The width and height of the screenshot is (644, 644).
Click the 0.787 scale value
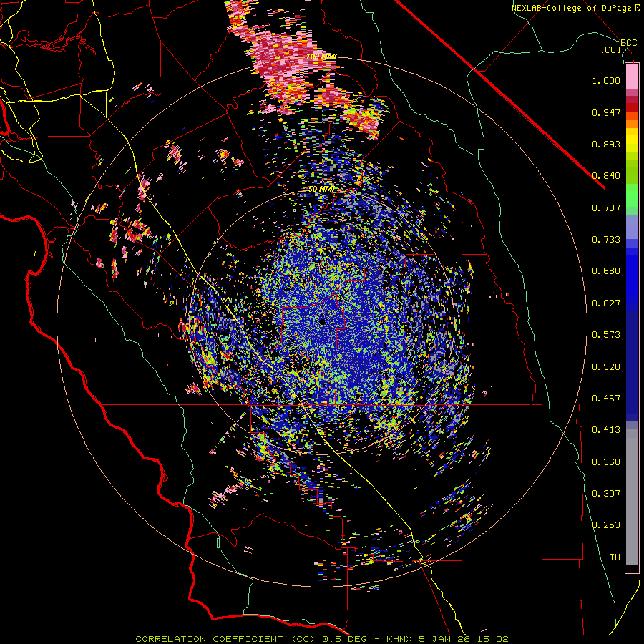pyautogui.click(x=606, y=208)
